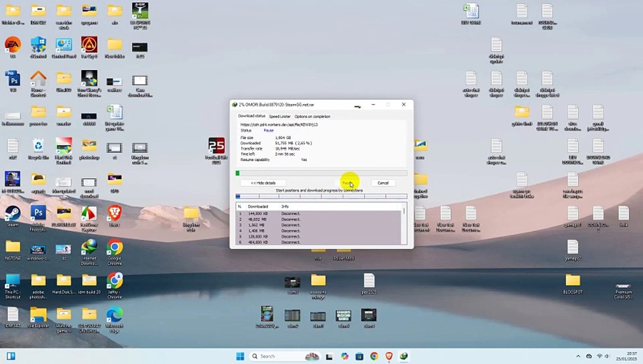The image size is (643, 364).
Task: Select connection row 6 with 464,000 KB
Action: tap(318, 242)
